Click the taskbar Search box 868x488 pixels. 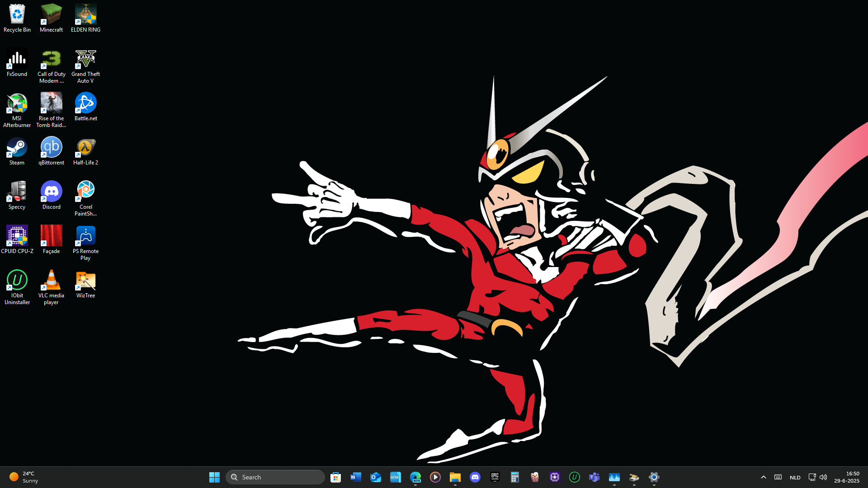pos(275,477)
